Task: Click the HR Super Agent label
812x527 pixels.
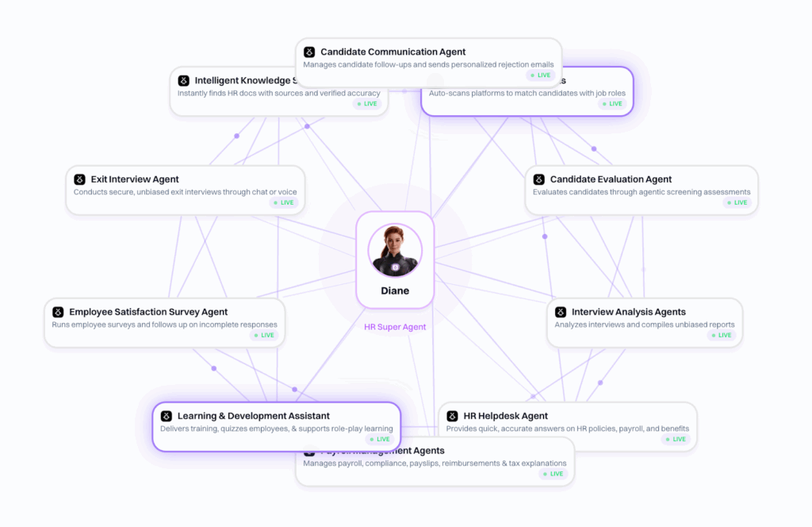Action: tap(395, 327)
